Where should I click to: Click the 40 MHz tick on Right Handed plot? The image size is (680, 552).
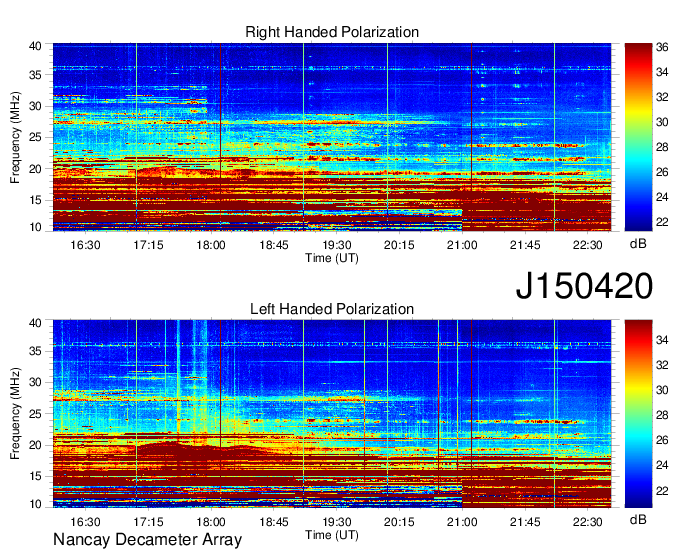(x=36, y=46)
